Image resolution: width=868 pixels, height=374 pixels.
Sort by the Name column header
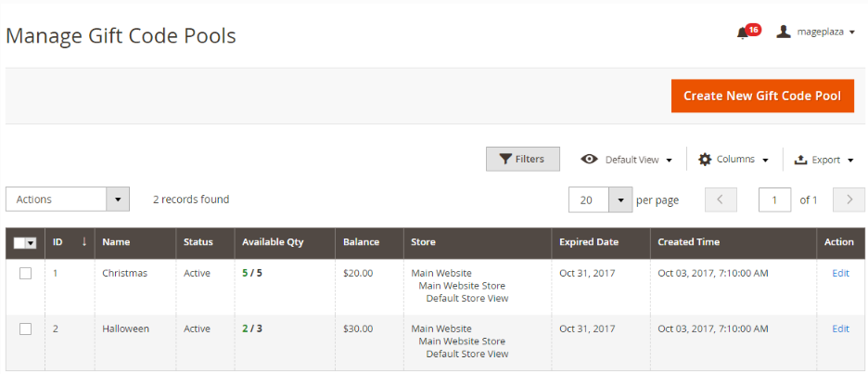coord(116,241)
